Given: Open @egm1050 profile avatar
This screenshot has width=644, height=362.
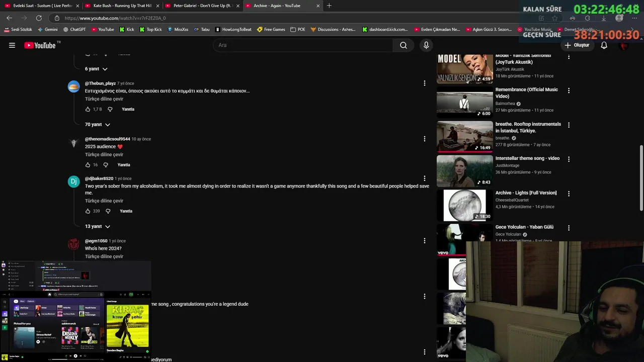Looking at the screenshot, I should [x=74, y=244].
